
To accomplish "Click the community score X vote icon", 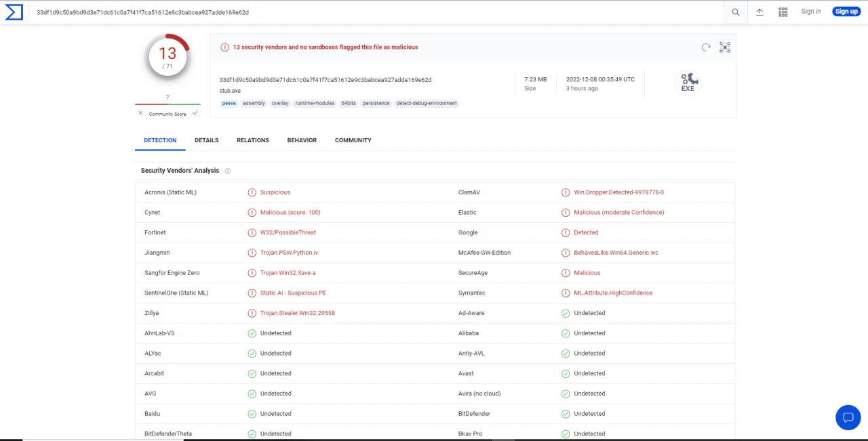I will click(140, 113).
